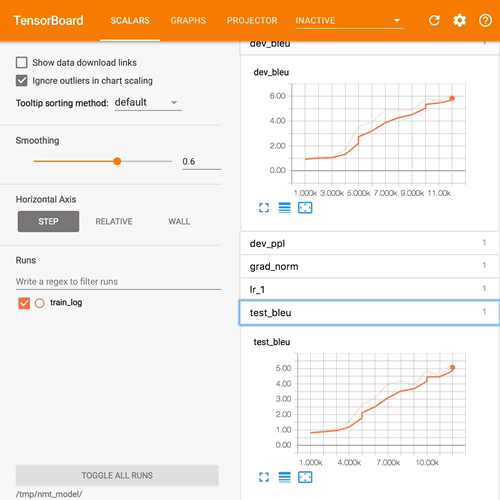Expand test_bleu chart to full size

coord(264,477)
